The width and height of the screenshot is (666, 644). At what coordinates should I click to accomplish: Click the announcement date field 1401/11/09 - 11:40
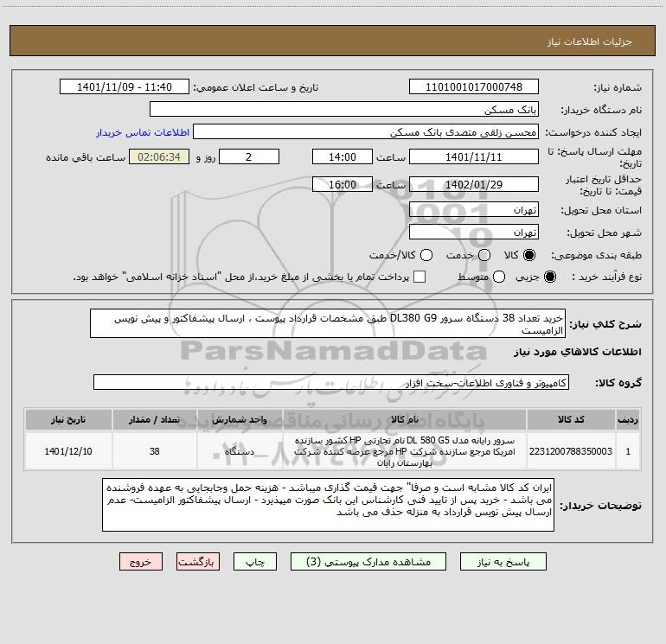(x=125, y=86)
